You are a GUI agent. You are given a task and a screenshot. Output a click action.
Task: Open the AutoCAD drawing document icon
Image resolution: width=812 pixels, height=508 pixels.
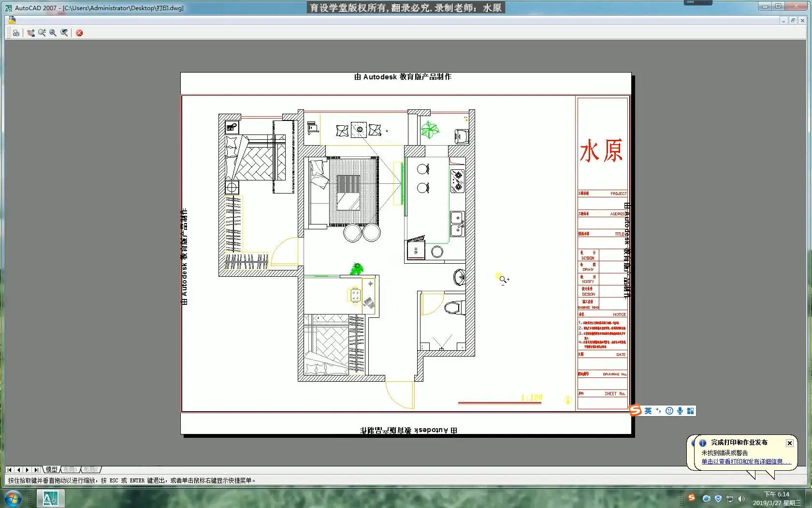click(12, 20)
